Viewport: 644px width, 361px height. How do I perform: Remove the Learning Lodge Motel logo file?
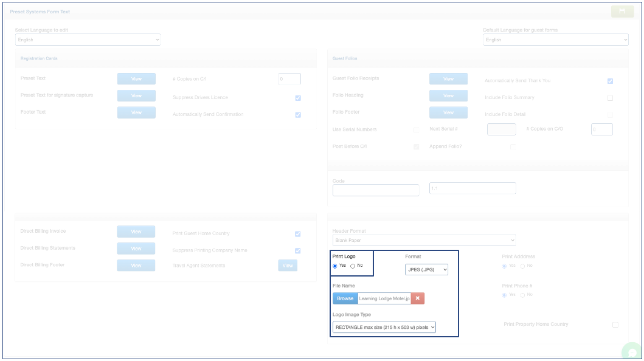[417, 298]
